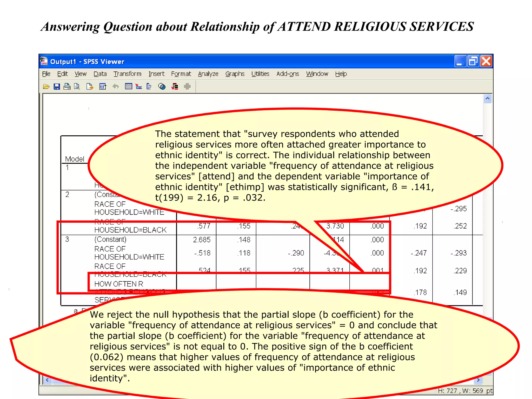Viewport: 532px width, 399px height.
Task: Click the '-.293' correlation cell
Action: tap(458, 253)
